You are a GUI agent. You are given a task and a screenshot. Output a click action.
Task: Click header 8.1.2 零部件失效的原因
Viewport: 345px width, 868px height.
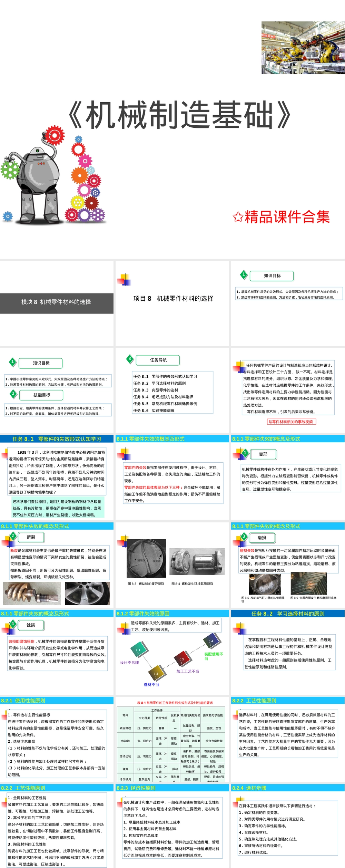coord(172,614)
